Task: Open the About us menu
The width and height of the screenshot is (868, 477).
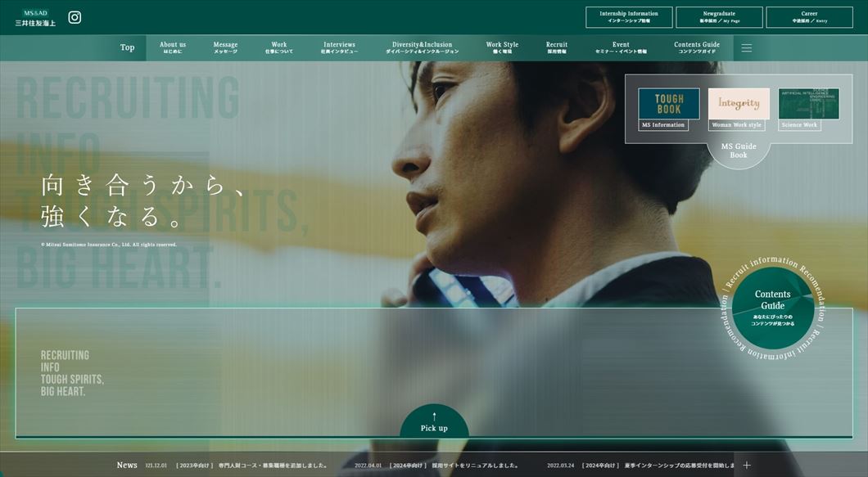Action: tap(173, 47)
